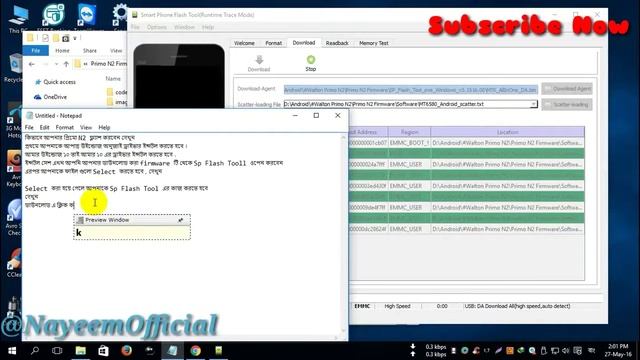Open the Notepad Help menu
The height and width of the screenshot is (360, 640).
pos(104,127)
